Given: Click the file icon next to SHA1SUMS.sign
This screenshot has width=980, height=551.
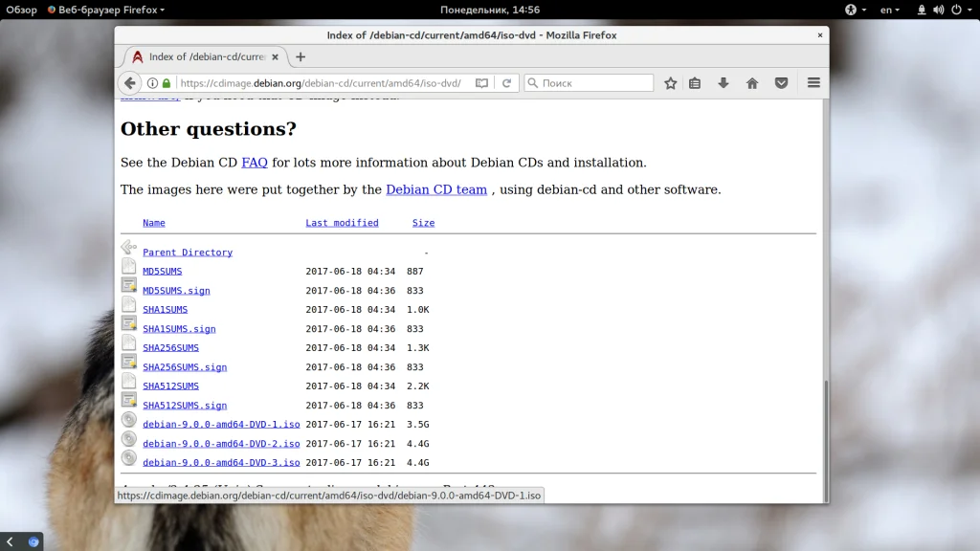Looking at the screenshot, I should [x=129, y=323].
